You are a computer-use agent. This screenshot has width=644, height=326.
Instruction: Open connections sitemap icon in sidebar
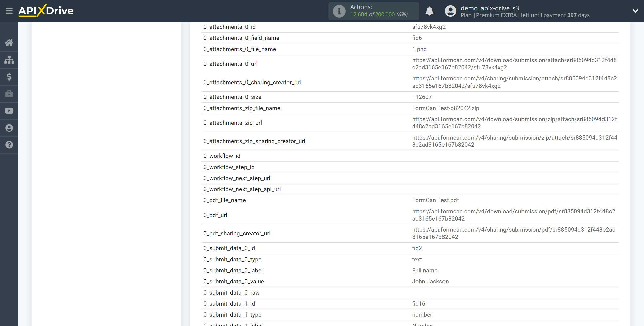point(9,60)
